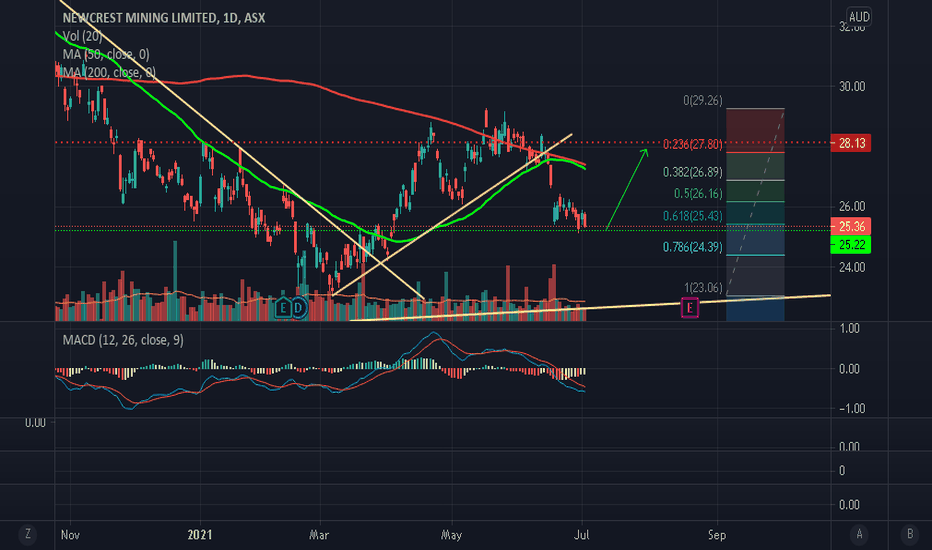Click the 0.5(26.16) Fibonacci level label
932x550 pixels.
698,194
